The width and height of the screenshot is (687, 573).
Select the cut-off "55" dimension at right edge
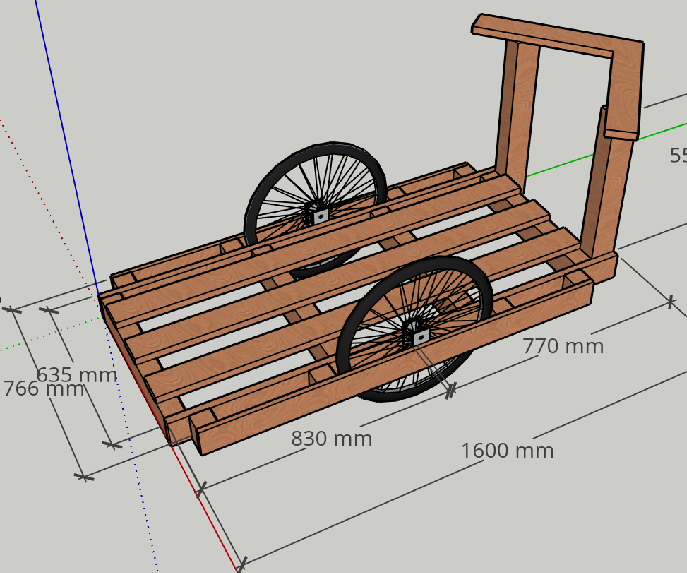[x=678, y=155]
